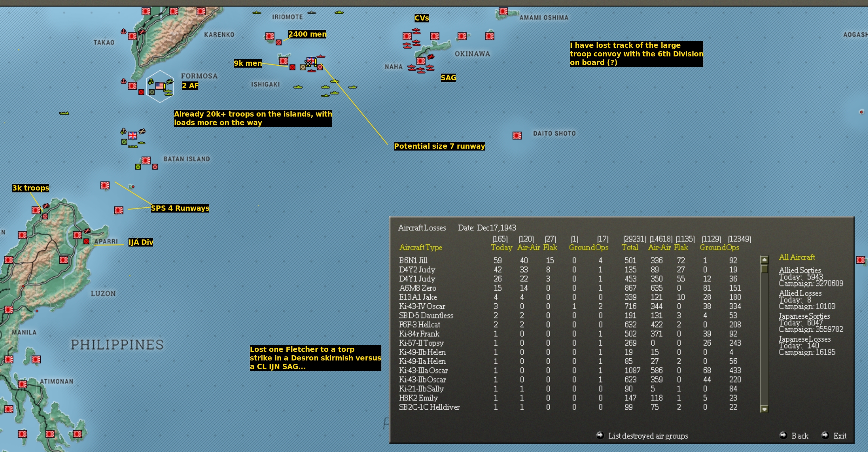
Task: Click the Ki-43-IIb Oscar row
Action: 570,379
